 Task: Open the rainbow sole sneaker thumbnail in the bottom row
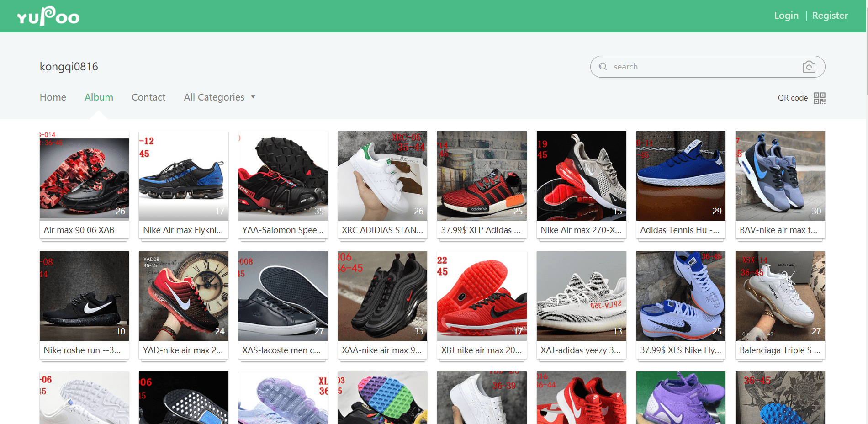[382, 397]
